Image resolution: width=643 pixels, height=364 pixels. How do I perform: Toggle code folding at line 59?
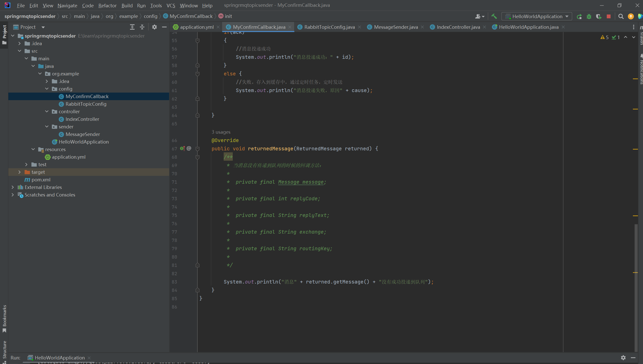pyautogui.click(x=198, y=74)
